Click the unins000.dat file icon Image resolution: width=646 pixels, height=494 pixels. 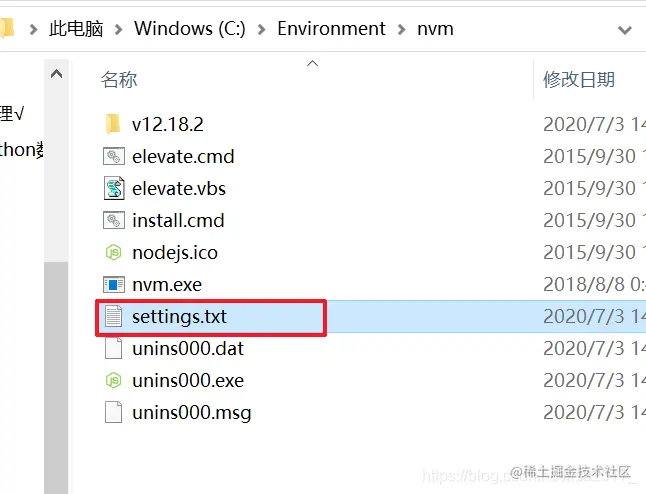coord(113,349)
